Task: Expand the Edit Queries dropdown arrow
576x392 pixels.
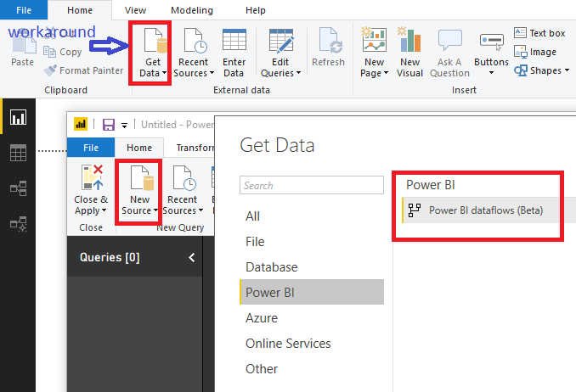Action: 299,73
